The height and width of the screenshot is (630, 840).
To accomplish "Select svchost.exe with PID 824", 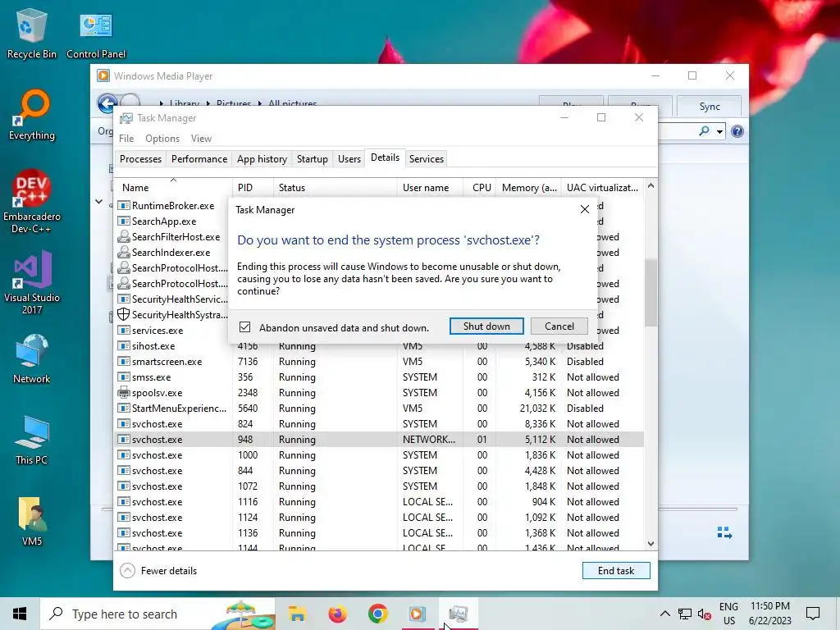I will 379,424.
